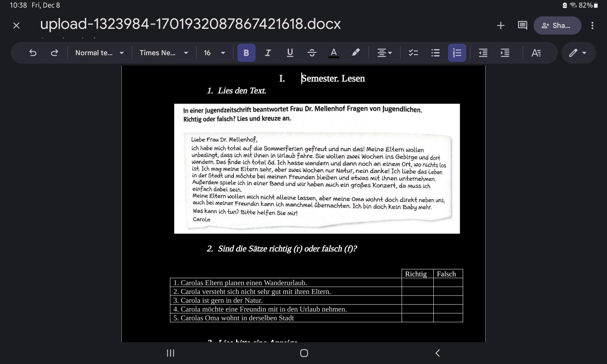Open the font size 16 dropdown

tap(214, 53)
